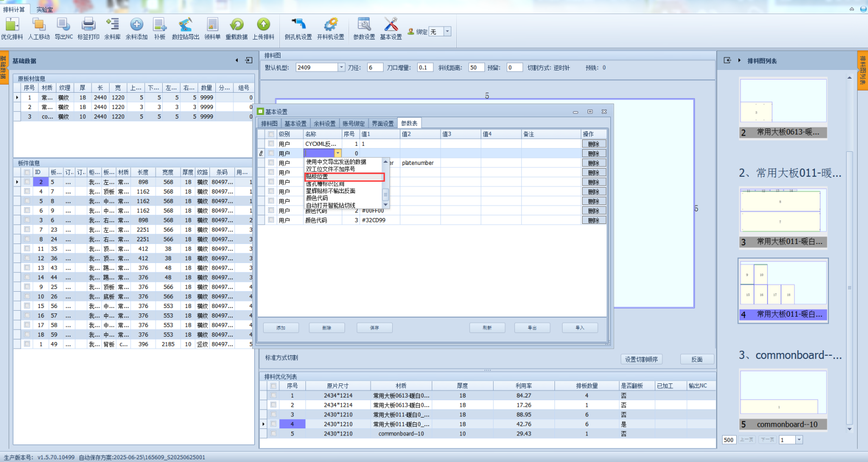The height and width of the screenshot is (462, 868).
Task: Click the ribbon collapse arrow at top right
Action: (x=852, y=9)
